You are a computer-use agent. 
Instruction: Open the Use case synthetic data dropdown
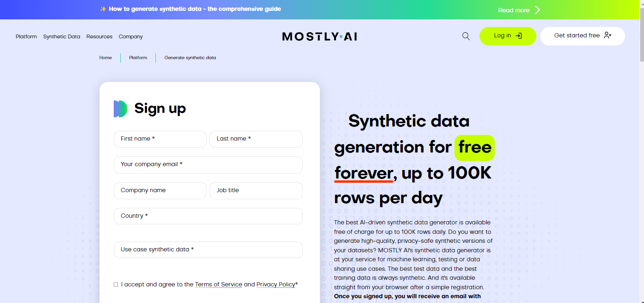coord(208,250)
